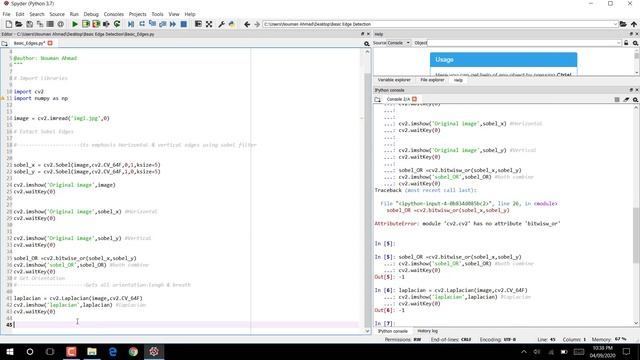This screenshot has width=640, height=360.
Task: Undock the Help pane
Action: pos(631,34)
